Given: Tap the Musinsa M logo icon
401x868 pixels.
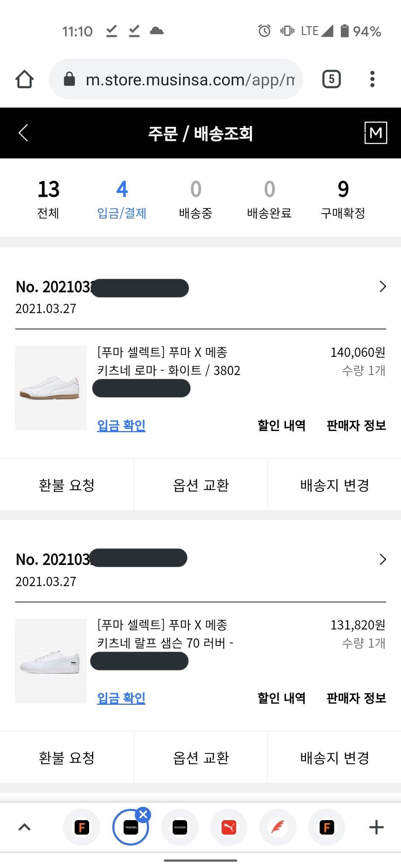Looking at the screenshot, I should tap(376, 133).
